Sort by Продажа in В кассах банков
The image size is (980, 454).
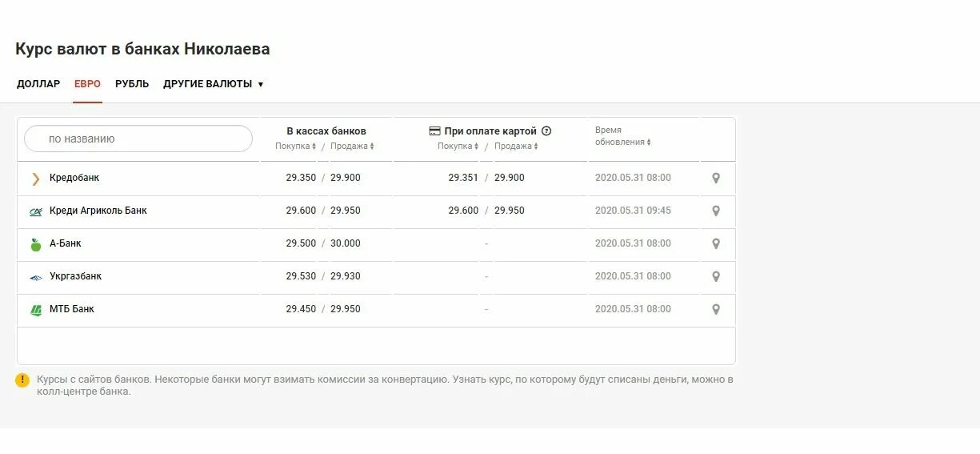(353, 147)
